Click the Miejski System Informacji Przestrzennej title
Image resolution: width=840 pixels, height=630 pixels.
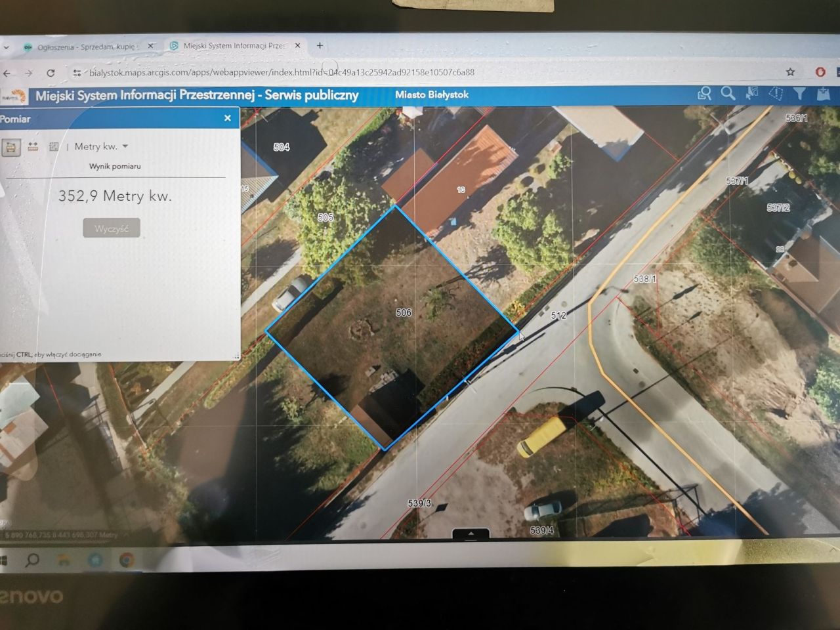tap(197, 95)
